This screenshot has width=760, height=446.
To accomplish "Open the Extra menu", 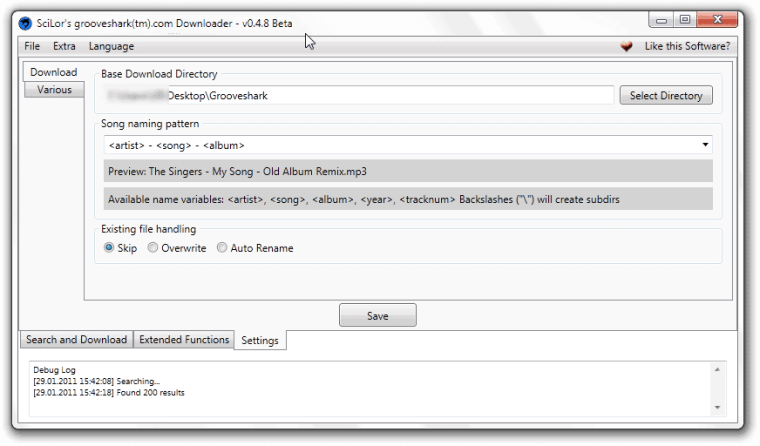I will click(x=64, y=46).
